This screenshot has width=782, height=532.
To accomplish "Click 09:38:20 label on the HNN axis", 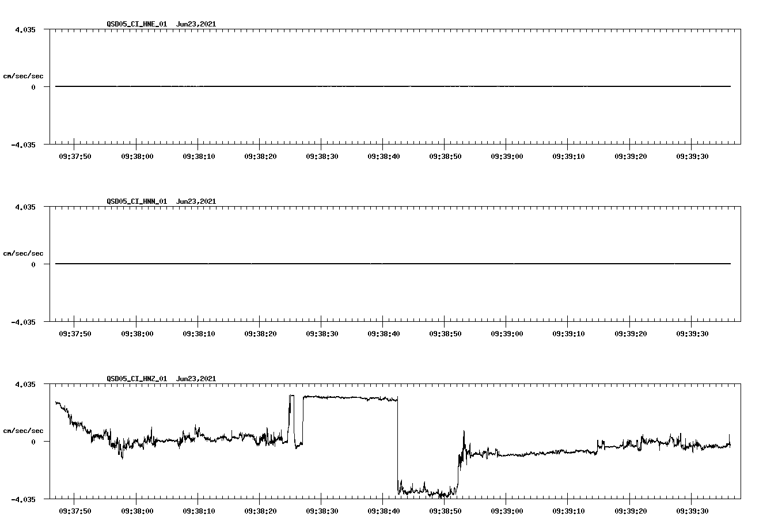I will click(x=260, y=333).
